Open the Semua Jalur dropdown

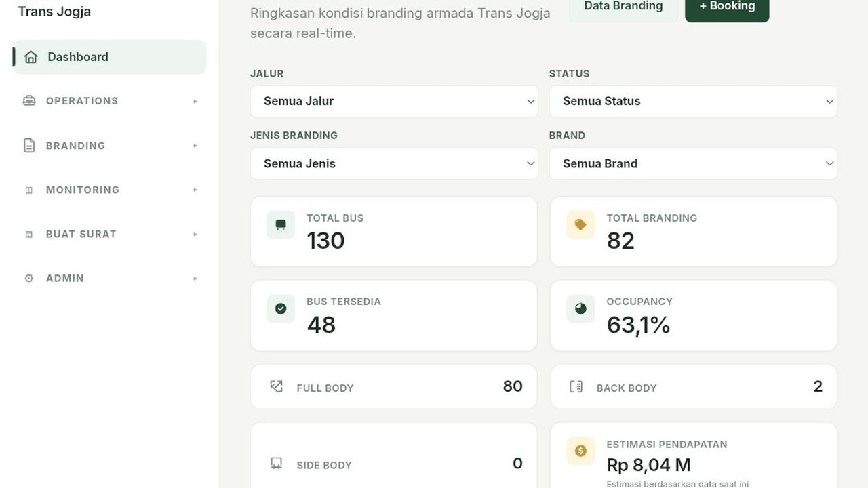[x=394, y=101]
